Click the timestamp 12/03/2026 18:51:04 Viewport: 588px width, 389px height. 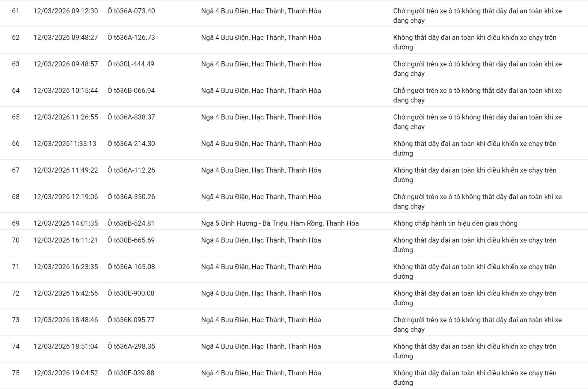66,347
